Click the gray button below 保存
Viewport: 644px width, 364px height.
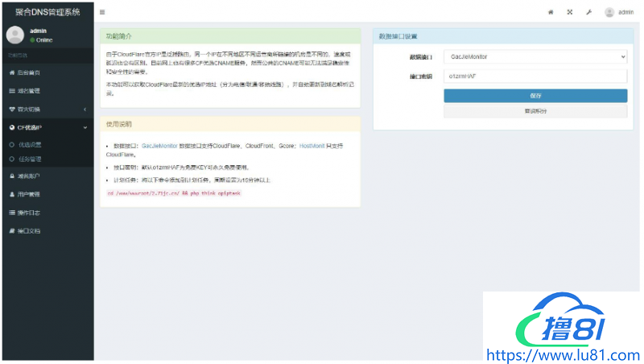[x=535, y=111]
